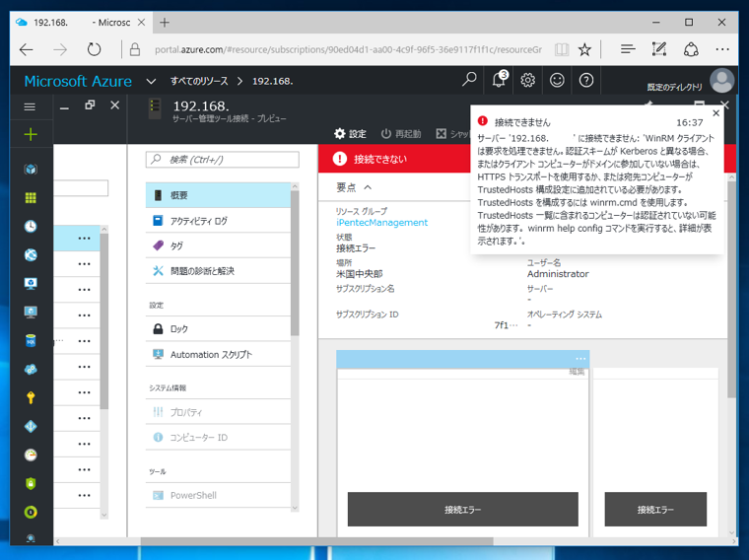
Task: Open ellipsis menu on blue tile header
Action: click(580, 358)
